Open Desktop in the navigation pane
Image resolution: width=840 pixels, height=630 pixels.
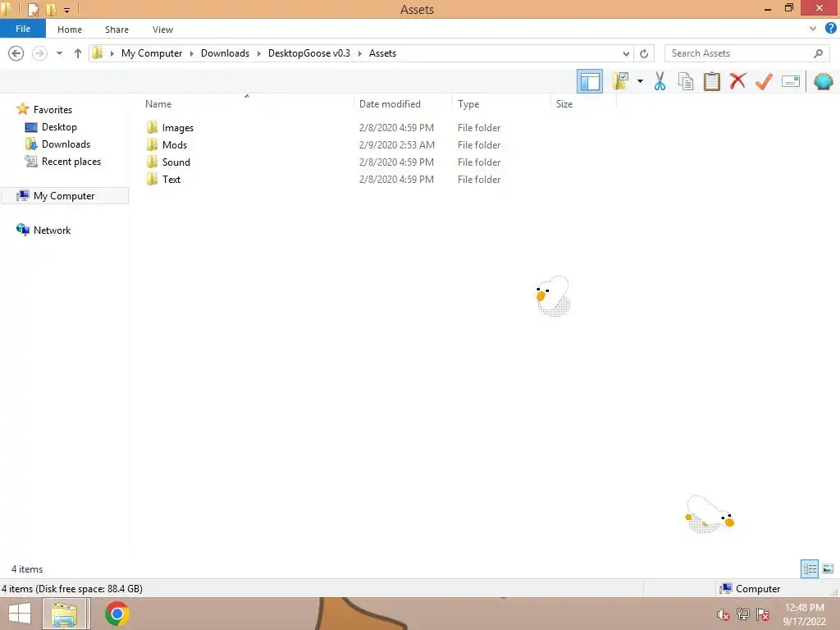pos(59,127)
